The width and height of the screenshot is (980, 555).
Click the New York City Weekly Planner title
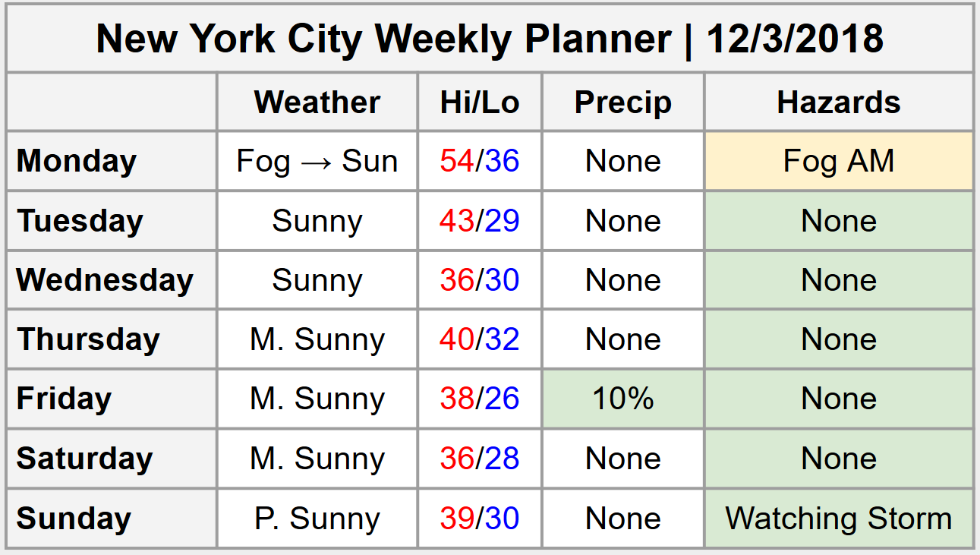490,38
